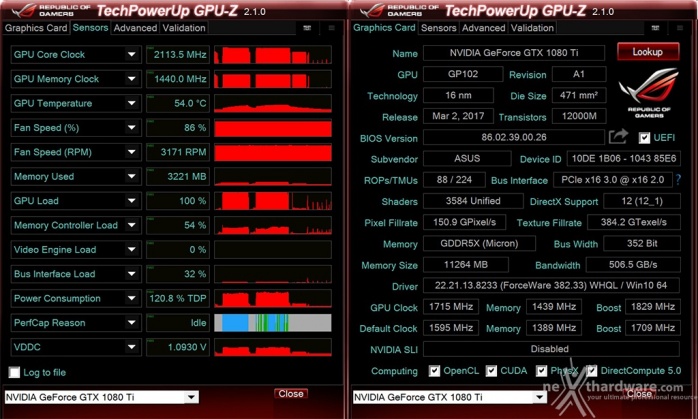The image size is (698, 419).
Task: Select Graphics Card tab in right window
Action: (384, 28)
